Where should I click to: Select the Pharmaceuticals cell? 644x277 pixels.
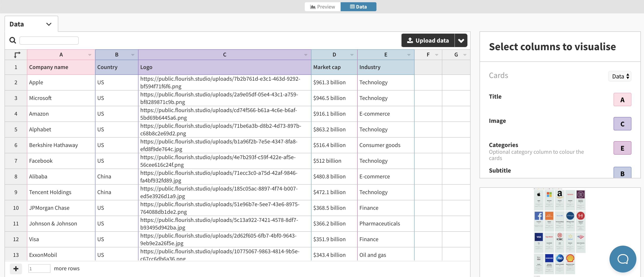click(x=386, y=224)
